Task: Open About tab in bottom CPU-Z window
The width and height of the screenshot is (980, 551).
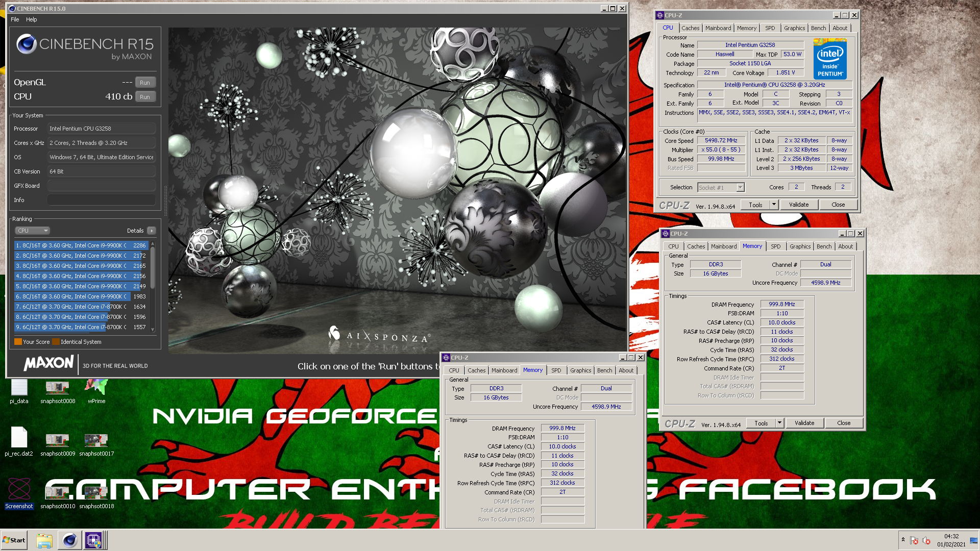Action: 626,370
